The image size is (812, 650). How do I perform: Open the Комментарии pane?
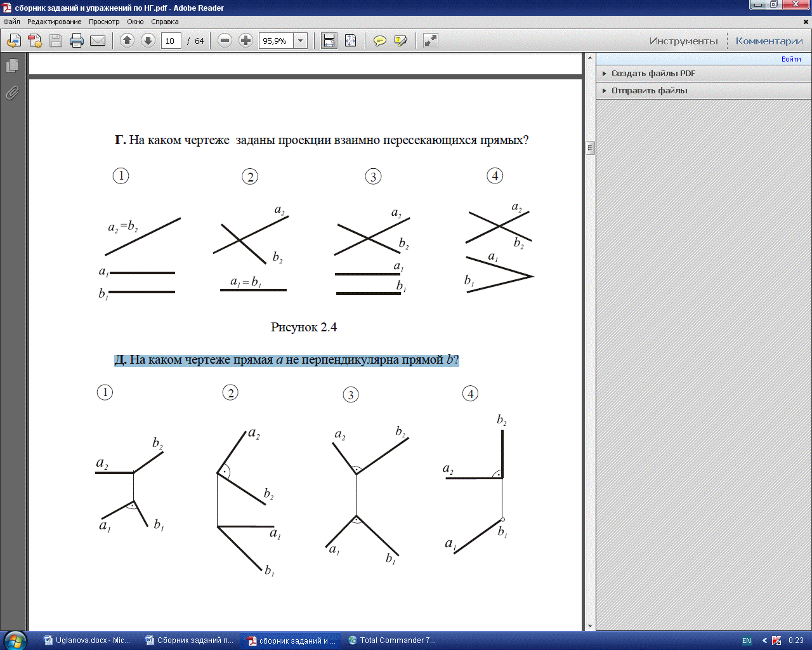pos(769,41)
